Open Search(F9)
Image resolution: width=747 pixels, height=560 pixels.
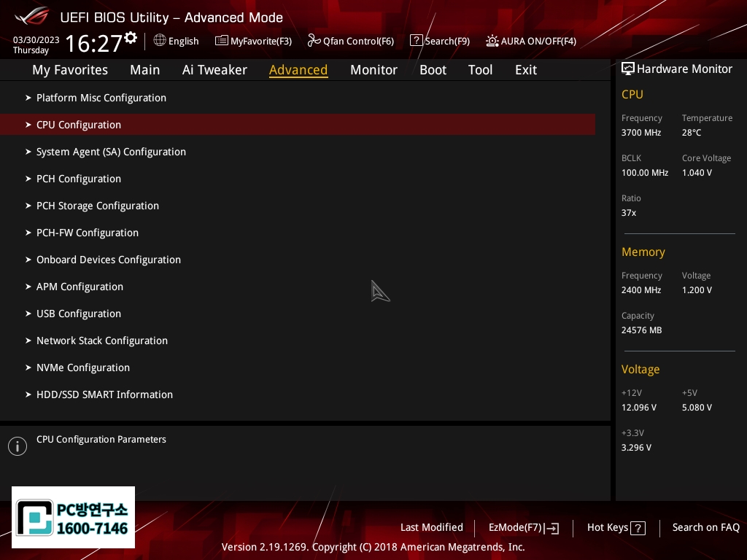tap(447, 41)
